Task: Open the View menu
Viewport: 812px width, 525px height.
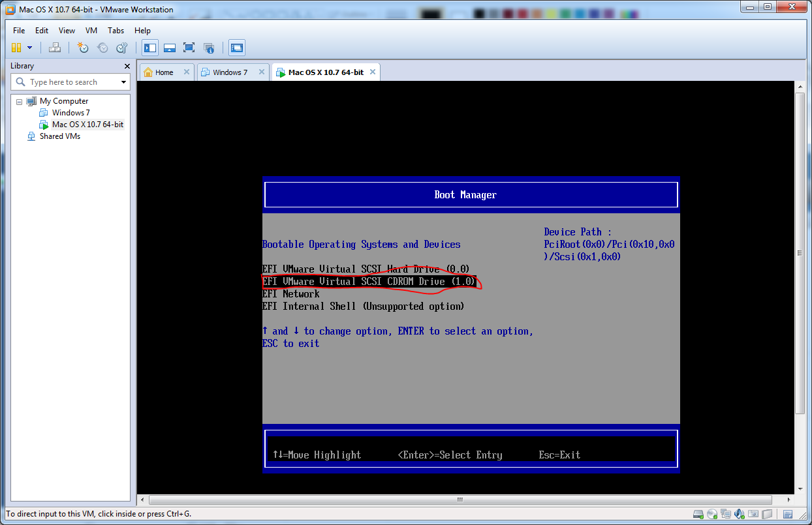Action: (67, 31)
